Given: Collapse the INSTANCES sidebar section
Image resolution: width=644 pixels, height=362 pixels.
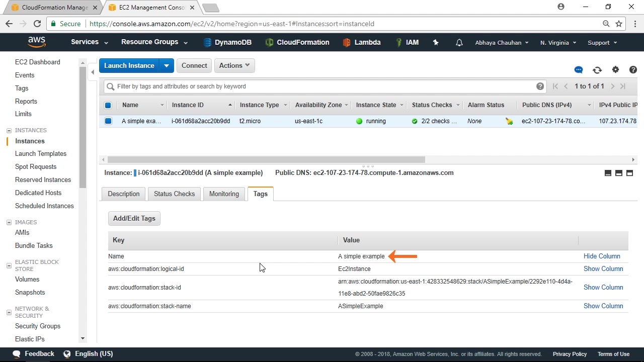Looking at the screenshot, I should (x=9, y=131).
